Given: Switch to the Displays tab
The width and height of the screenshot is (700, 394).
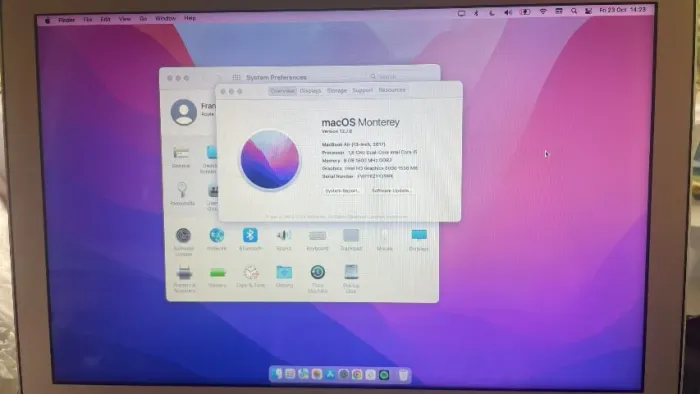Looking at the screenshot, I should 310,91.
